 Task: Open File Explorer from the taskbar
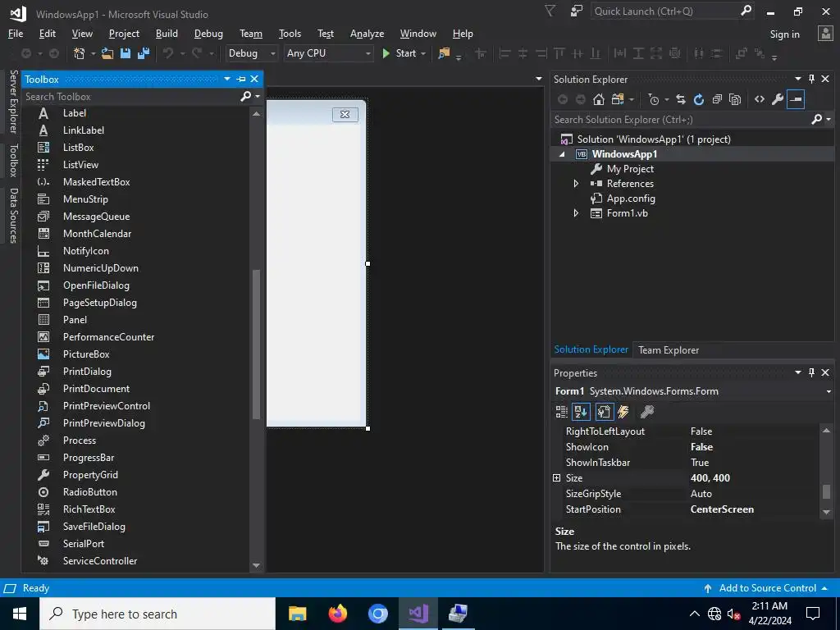click(x=297, y=614)
